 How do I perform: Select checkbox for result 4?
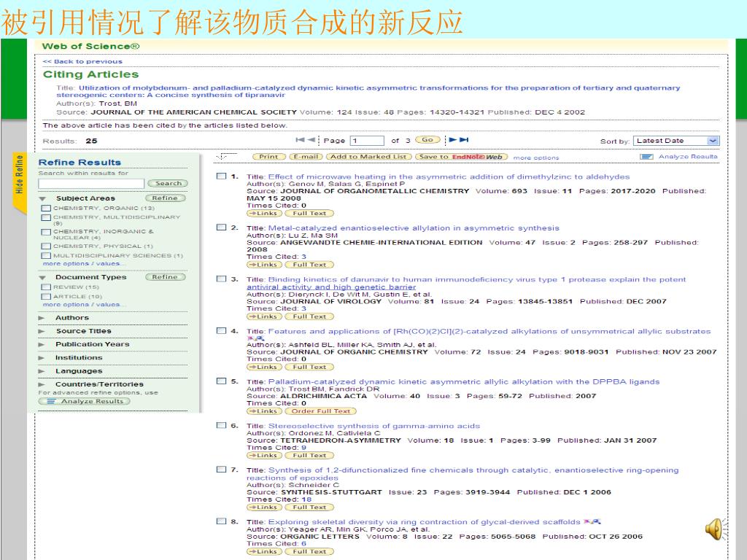coord(222,331)
